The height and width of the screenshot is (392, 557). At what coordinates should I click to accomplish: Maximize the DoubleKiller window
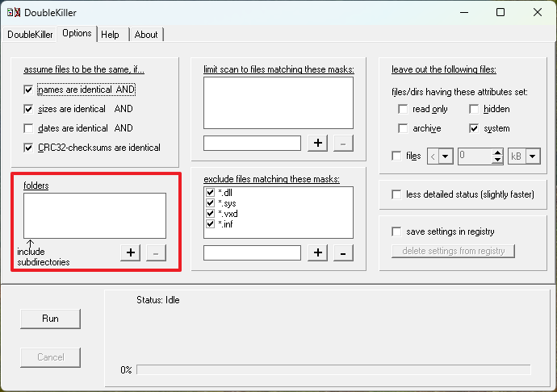(500, 12)
